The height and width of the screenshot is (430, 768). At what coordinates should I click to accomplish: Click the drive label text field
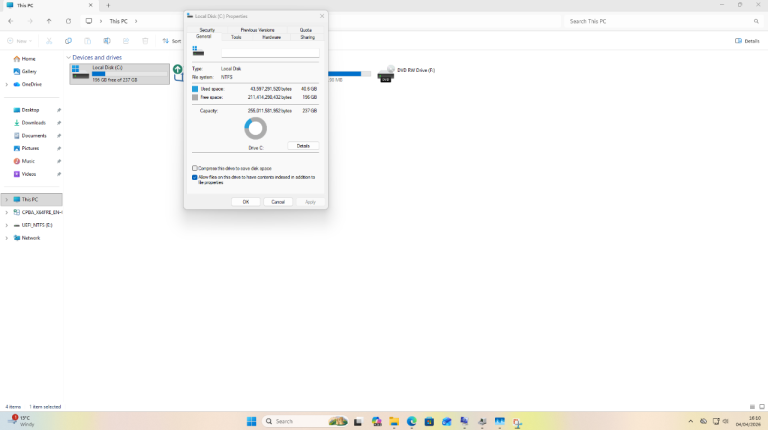tap(270, 52)
